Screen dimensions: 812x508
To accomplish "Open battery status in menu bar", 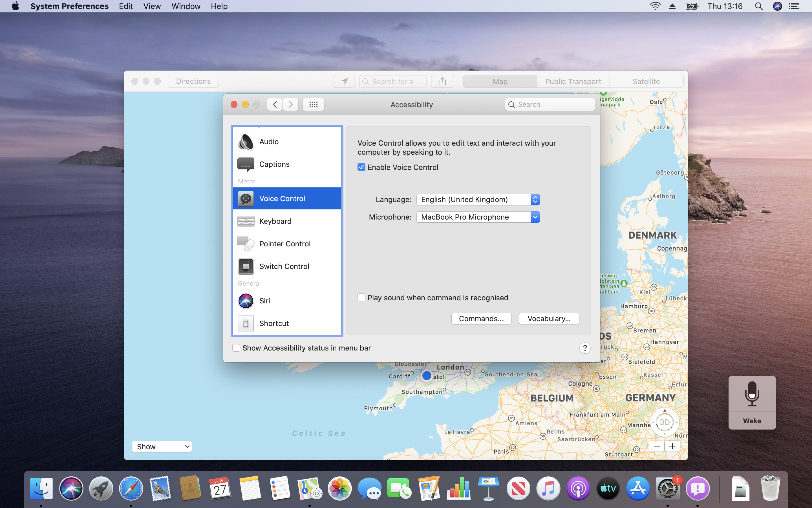I will [692, 6].
